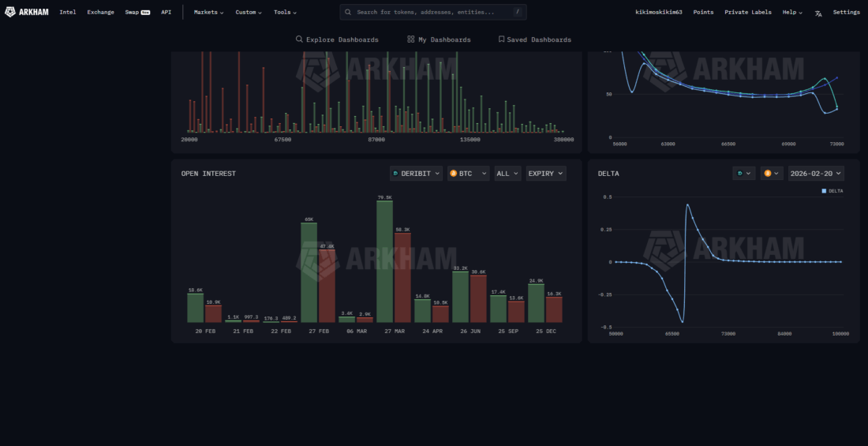Click the red 25 SEP 13.6K bar

click(x=516, y=312)
